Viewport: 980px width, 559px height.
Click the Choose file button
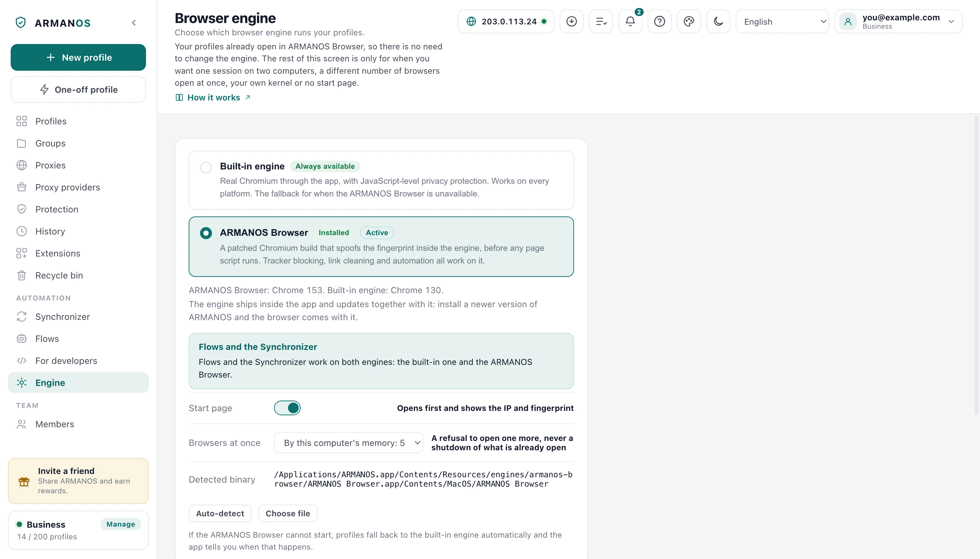pos(288,513)
